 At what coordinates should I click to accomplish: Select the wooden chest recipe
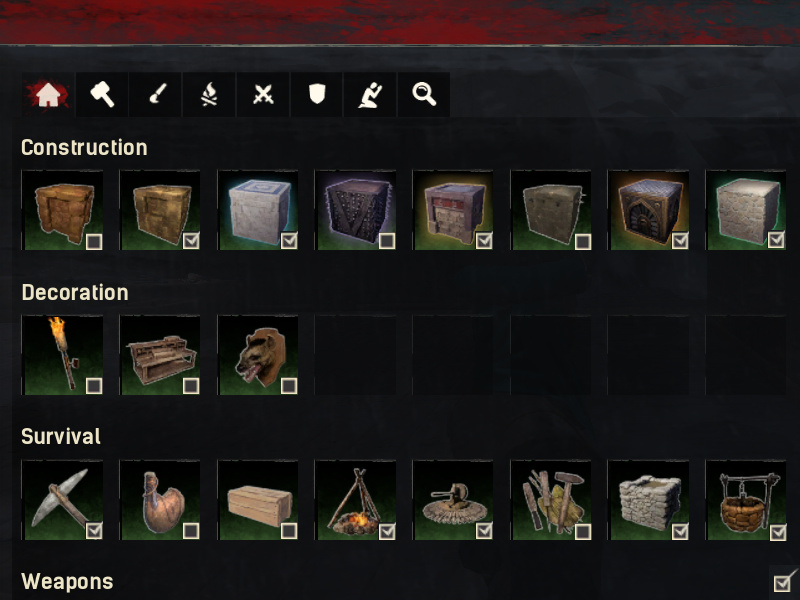(x=258, y=500)
